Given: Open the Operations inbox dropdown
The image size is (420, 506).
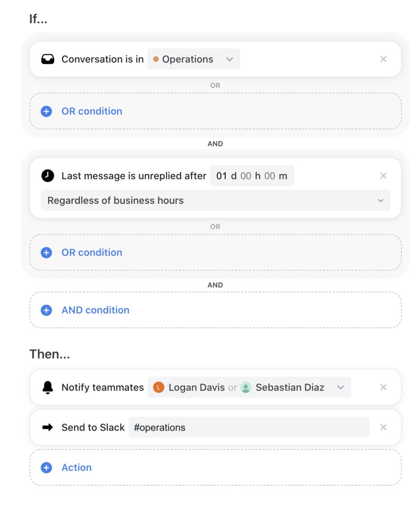Looking at the screenshot, I should [194, 59].
